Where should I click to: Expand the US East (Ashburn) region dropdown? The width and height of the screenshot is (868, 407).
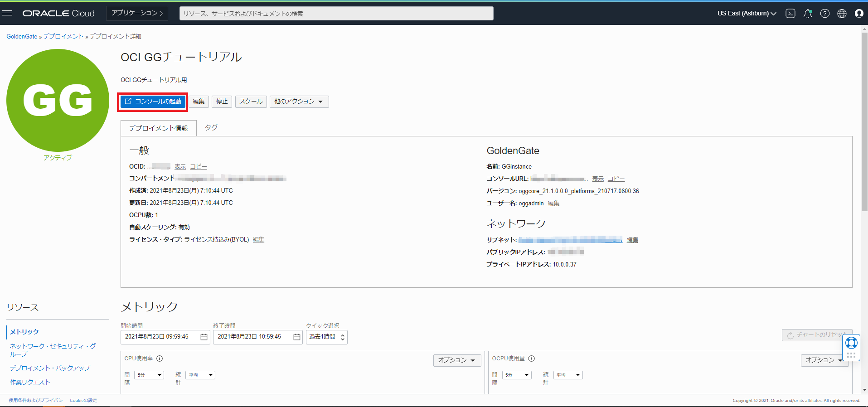[x=747, y=14]
